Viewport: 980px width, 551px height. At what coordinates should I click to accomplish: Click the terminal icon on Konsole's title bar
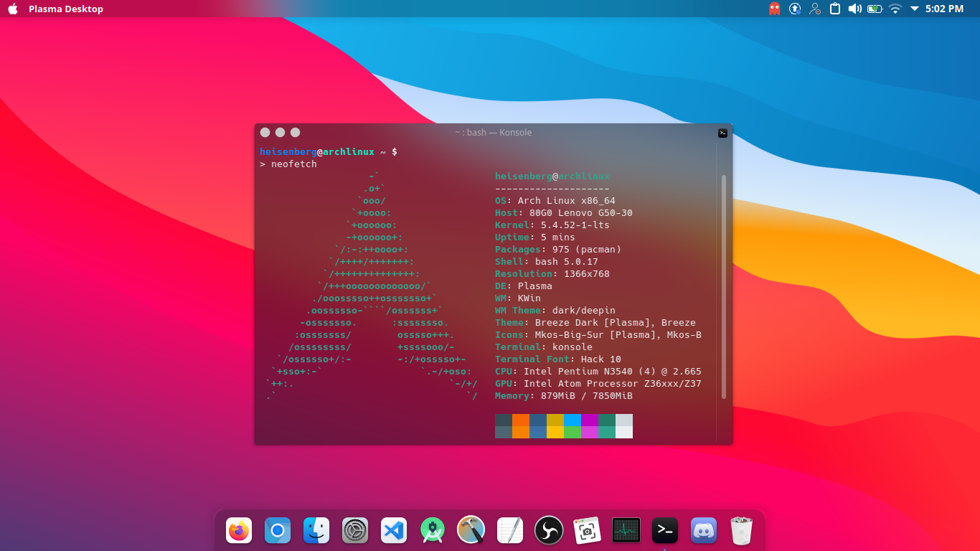[x=722, y=132]
